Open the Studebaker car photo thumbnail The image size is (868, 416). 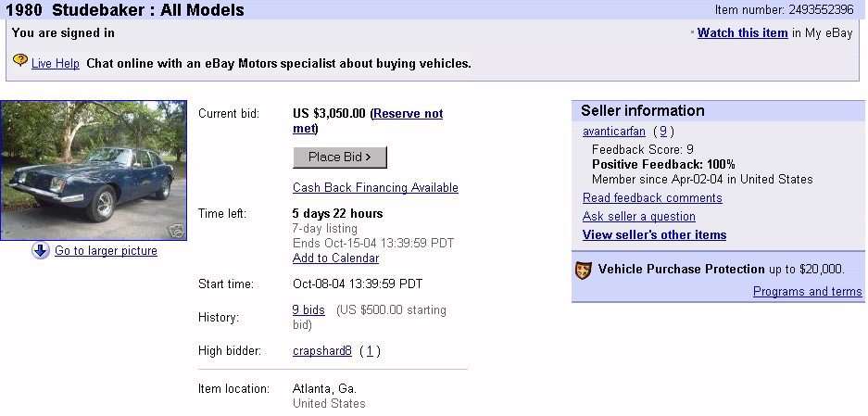coord(94,170)
